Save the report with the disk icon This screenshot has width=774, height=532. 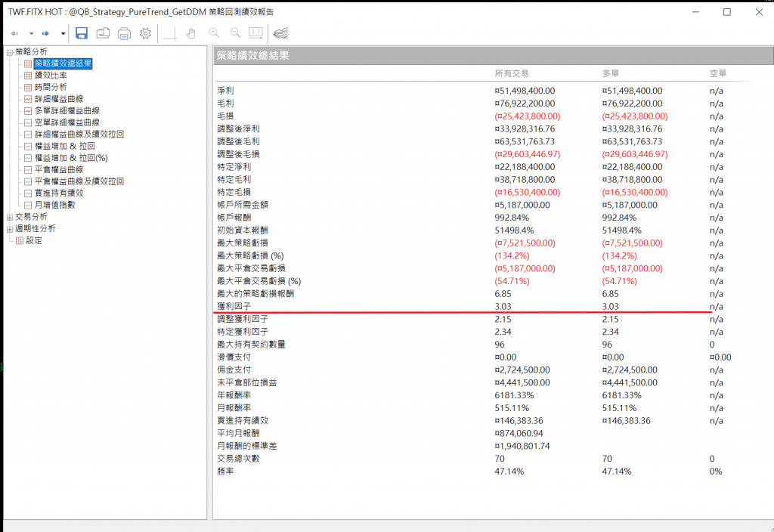pyautogui.click(x=82, y=33)
